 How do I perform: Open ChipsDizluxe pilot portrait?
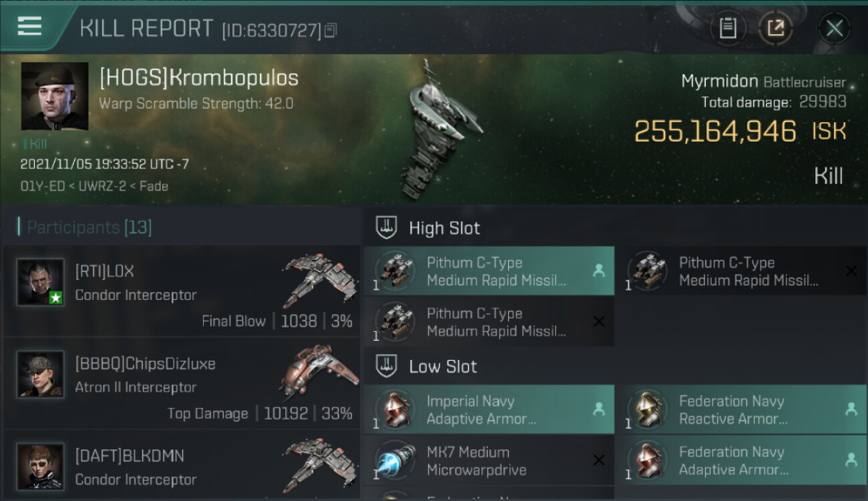pos(41,374)
